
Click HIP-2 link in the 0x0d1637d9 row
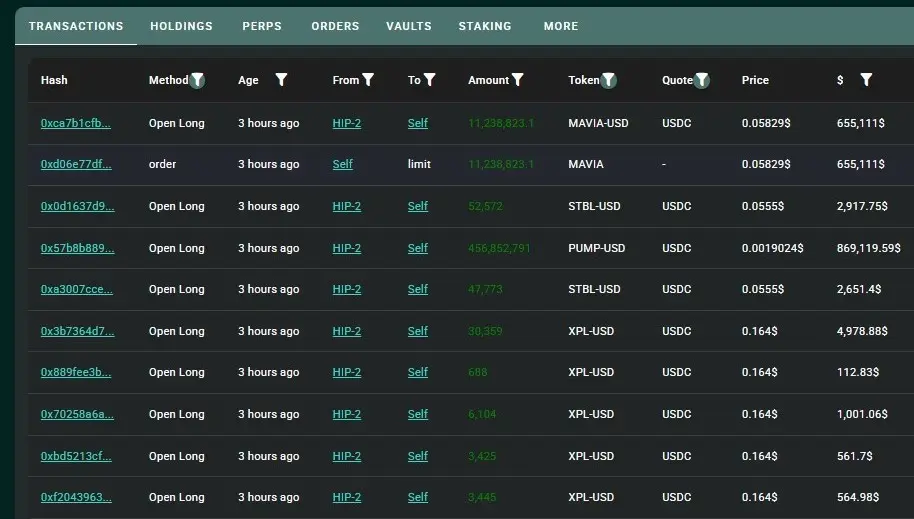[x=347, y=206]
